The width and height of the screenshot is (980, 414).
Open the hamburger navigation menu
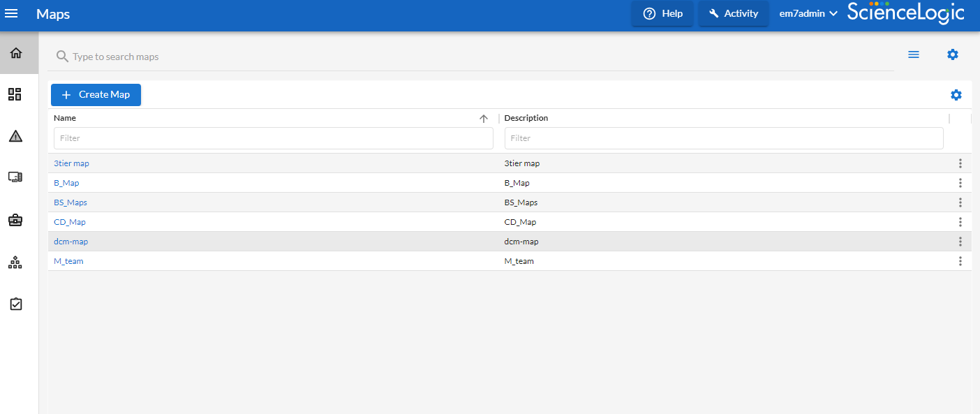11,14
